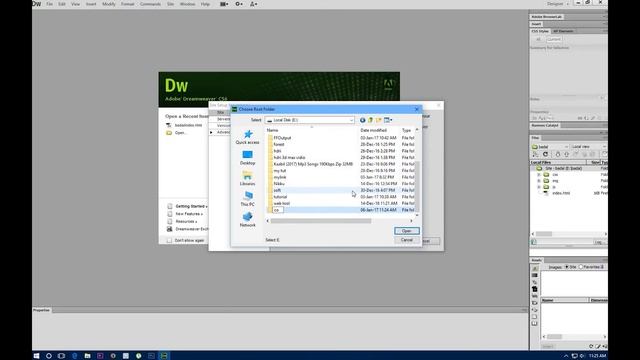Screen dimensions: 640x360
Task: Open the Local view dropdown in the Files panel
Action: coord(588,147)
